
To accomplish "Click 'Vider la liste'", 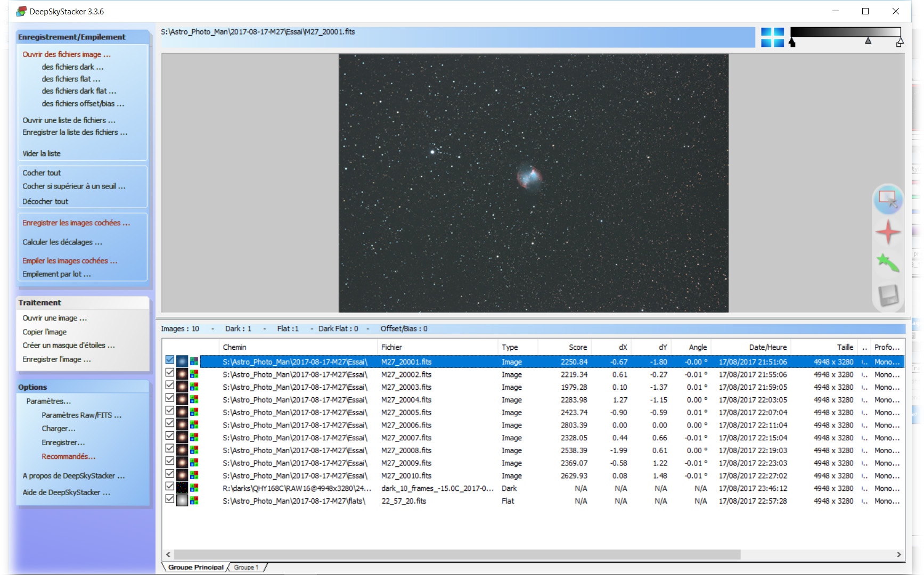I will coord(42,153).
